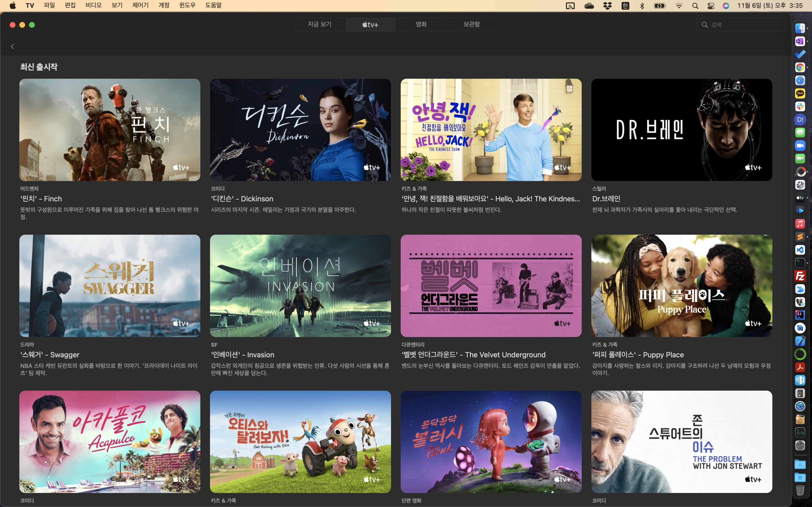Open the Dickinson series thumbnail

pyautogui.click(x=300, y=130)
